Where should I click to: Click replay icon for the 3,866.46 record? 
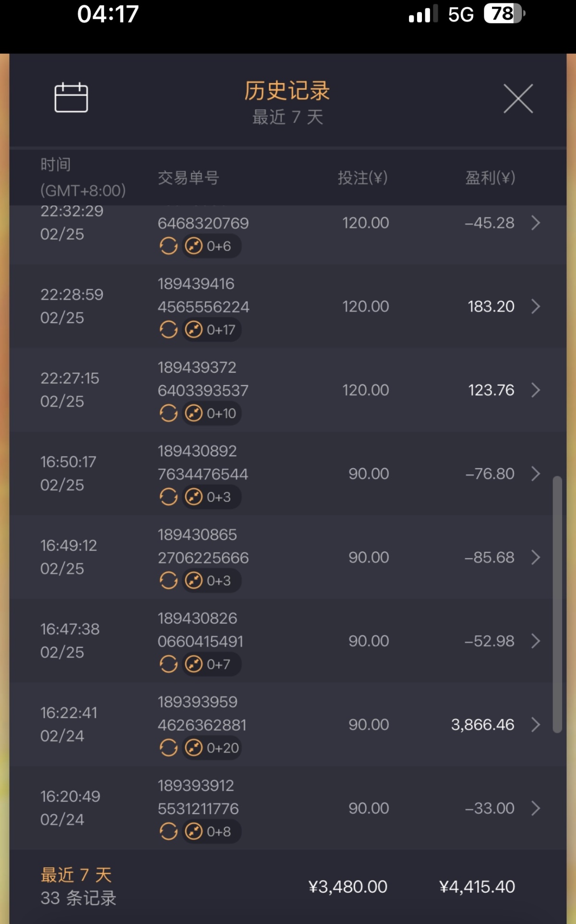tap(168, 748)
